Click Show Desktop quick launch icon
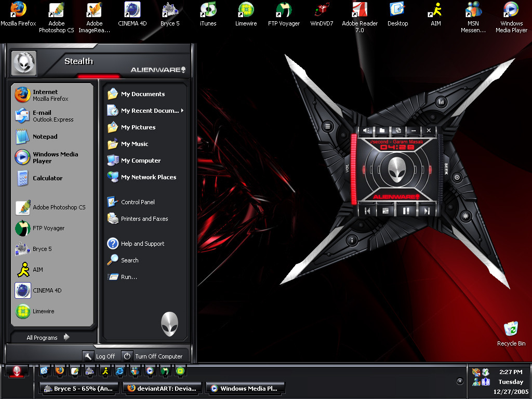Screen dimensions: 532x399 point(44,371)
